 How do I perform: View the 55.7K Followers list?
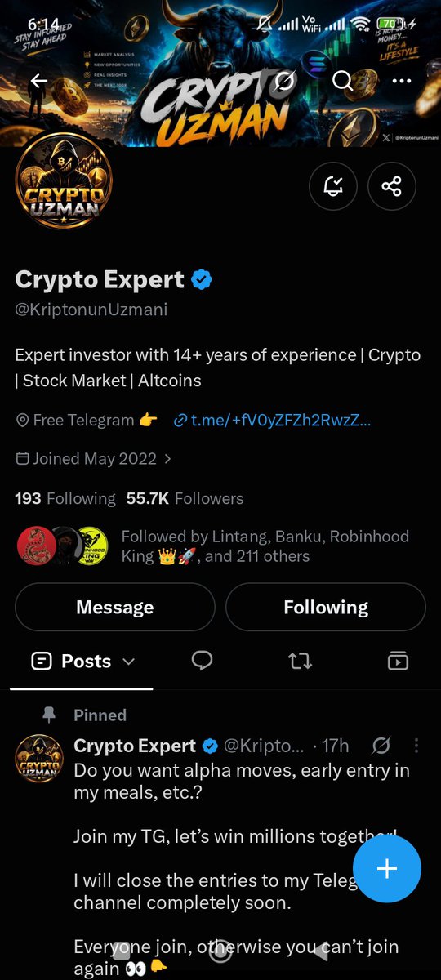point(185,498)
